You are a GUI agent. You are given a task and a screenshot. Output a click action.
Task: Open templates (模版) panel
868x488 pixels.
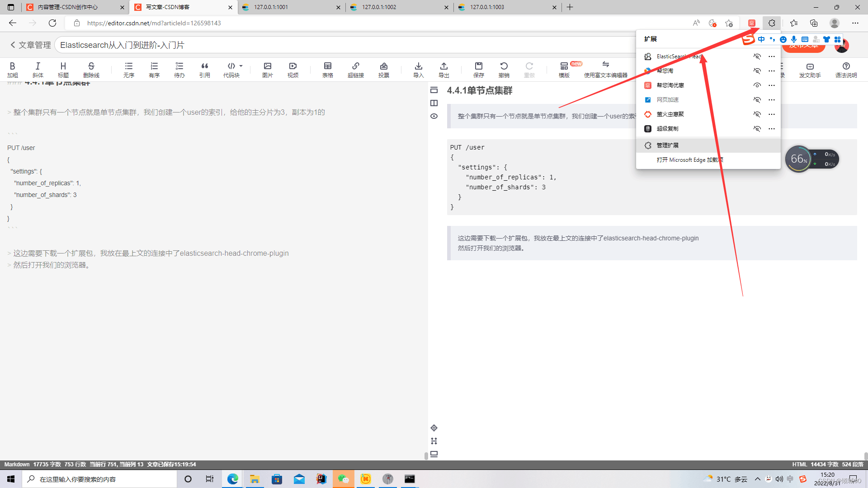[x=564, y=70]
